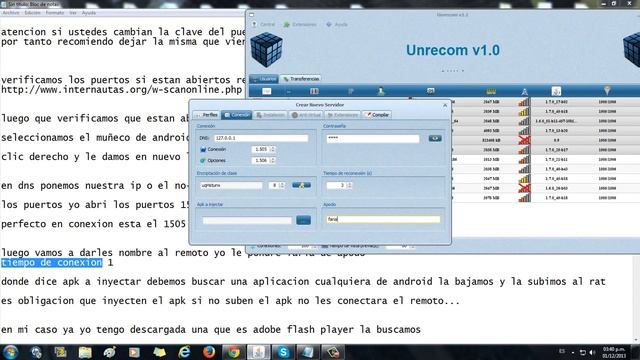640x360 pixels.
Task: Open the sticky notes taskbar icon
Action: click(x=159, y=352)
